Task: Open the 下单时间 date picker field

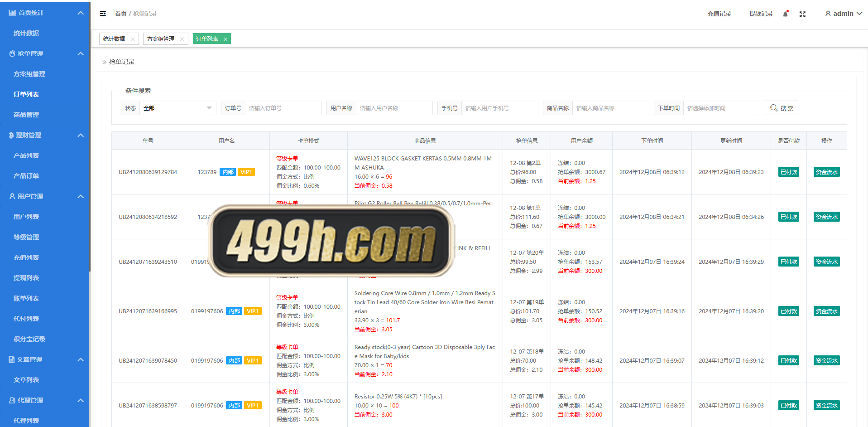Action: [721, 108]
